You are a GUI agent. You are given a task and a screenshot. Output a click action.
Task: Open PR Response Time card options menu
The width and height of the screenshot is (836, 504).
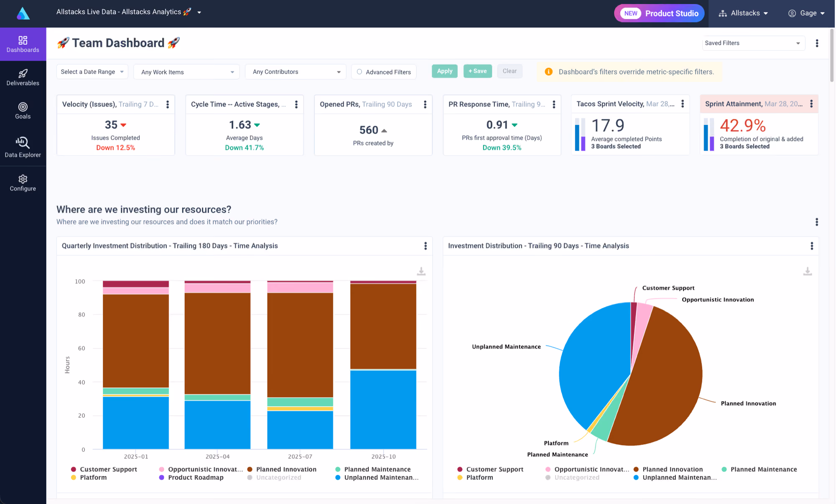click(x=554, y=104)
